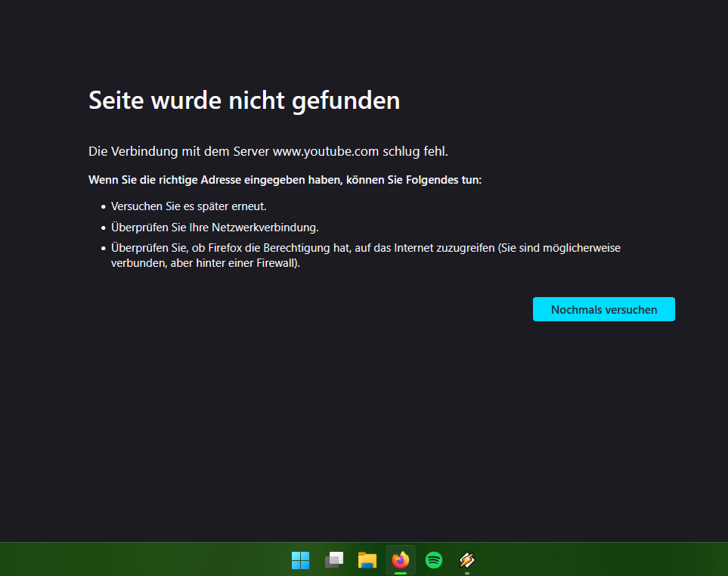The width and height of the screenshot is (728, 576).
Task: Click the Firefox firewall permission bullet text
Action: click(366, 255)
